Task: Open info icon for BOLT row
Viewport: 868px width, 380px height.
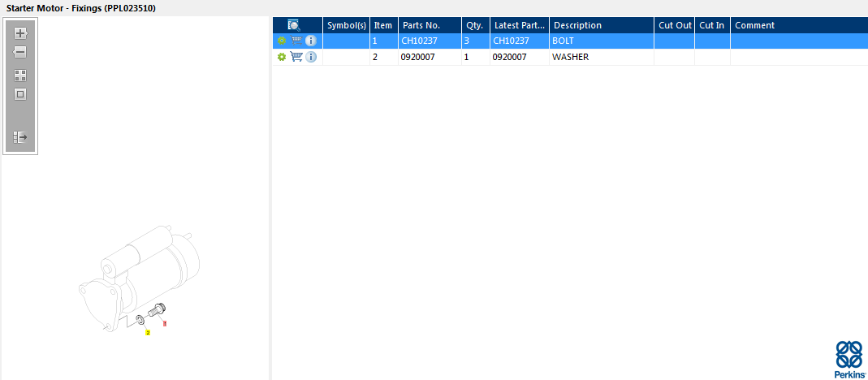Action: coord(311,41)
